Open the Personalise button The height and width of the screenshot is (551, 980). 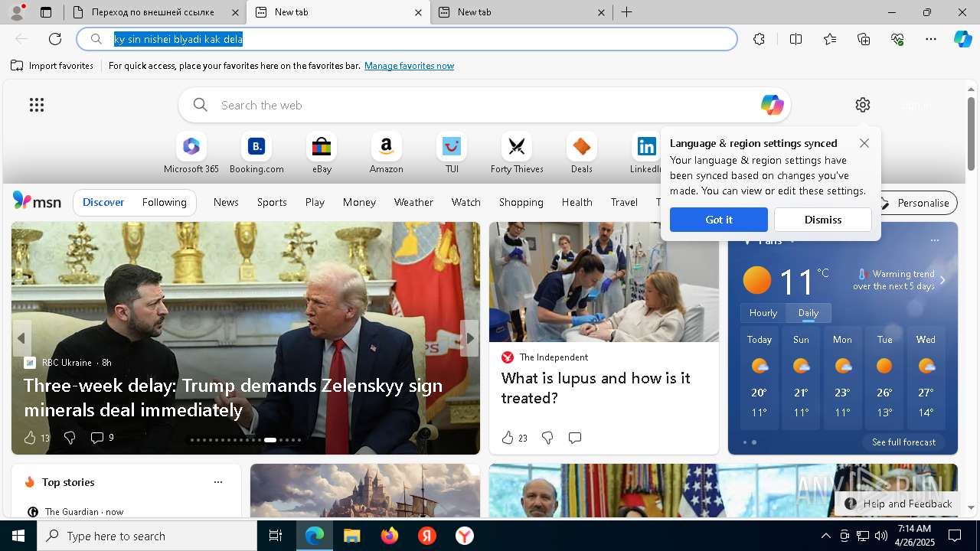coord(916,203)
